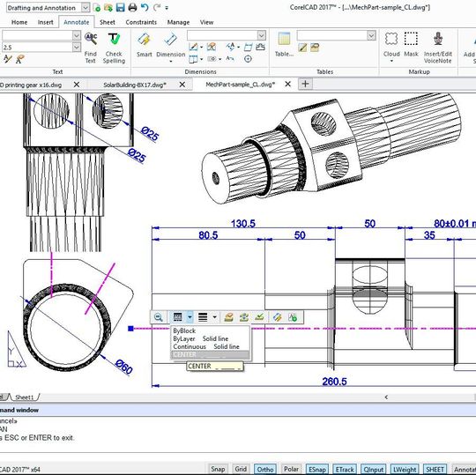Toggle LWeight display in status bar
This screenshot has height=475, width=476.
tap(405, 469)
